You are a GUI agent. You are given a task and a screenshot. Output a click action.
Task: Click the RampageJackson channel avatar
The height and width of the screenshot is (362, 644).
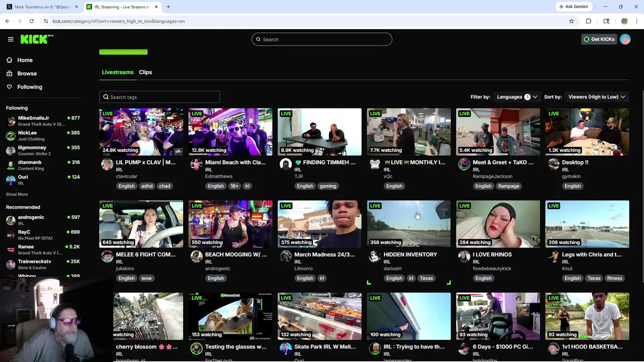(x=464, y=164)
